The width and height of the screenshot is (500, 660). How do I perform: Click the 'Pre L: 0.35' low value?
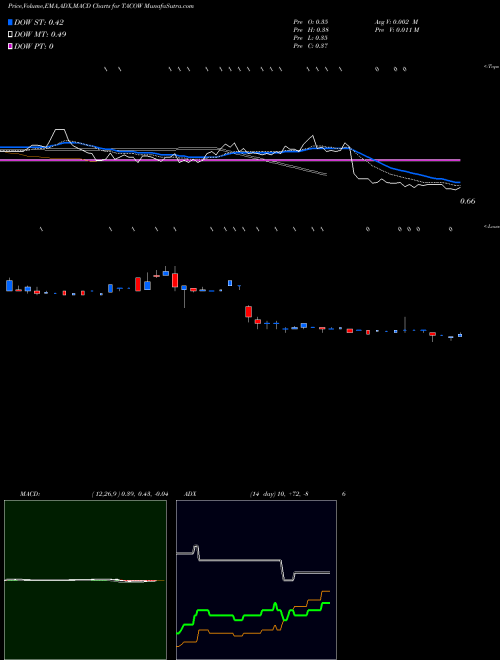pos(311,38)
